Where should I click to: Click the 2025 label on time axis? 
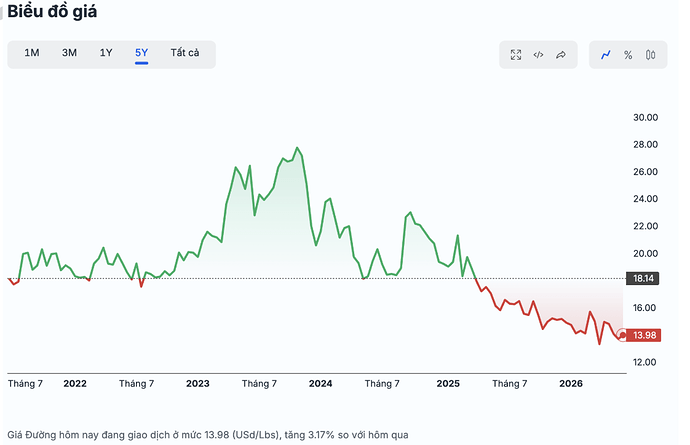448,384
